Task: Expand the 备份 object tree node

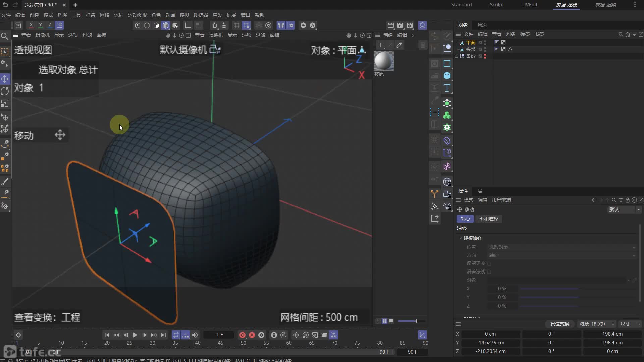Action: click(x=457, y=56)
